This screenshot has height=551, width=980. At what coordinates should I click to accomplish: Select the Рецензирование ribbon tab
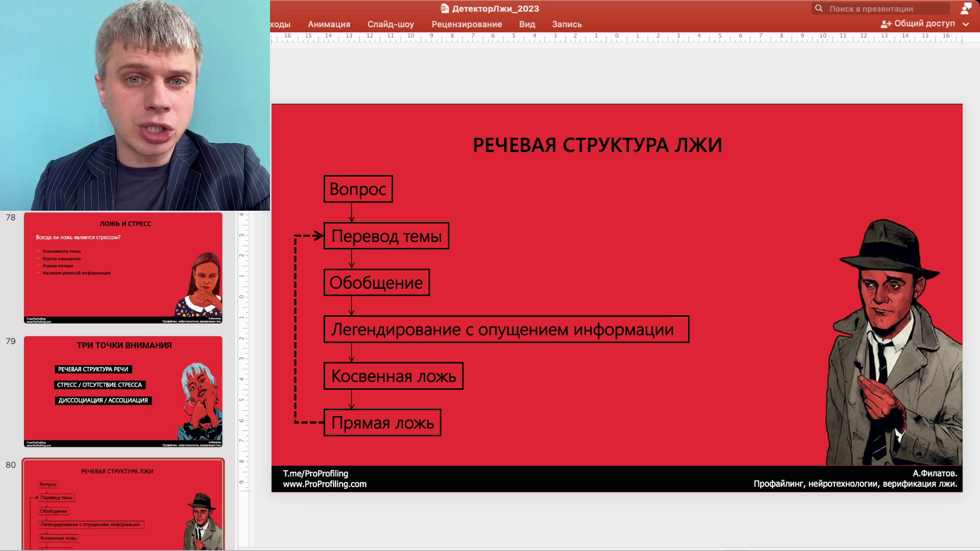[467, 24]
